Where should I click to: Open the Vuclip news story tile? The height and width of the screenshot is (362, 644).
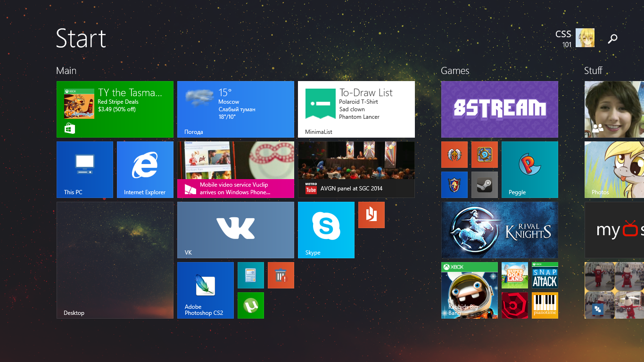pyautogui.click(x=236, y=170)
